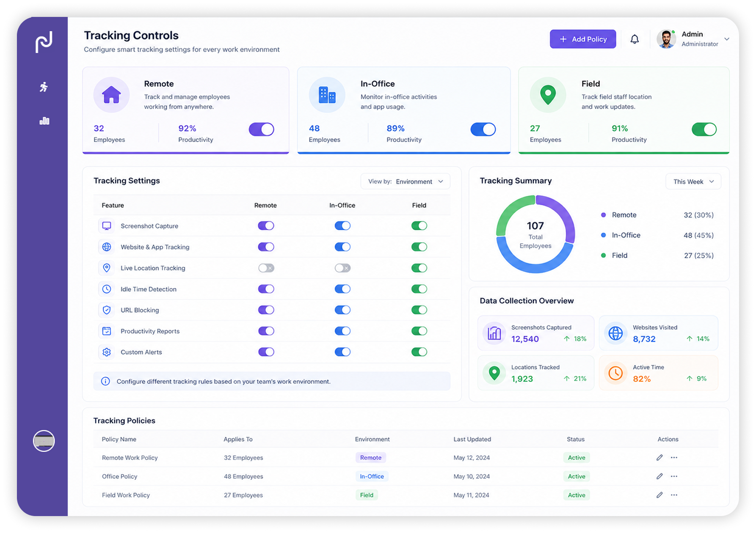Open the running person sidebar icon
This screenshot has width=756, height=533.
point(44,87)
